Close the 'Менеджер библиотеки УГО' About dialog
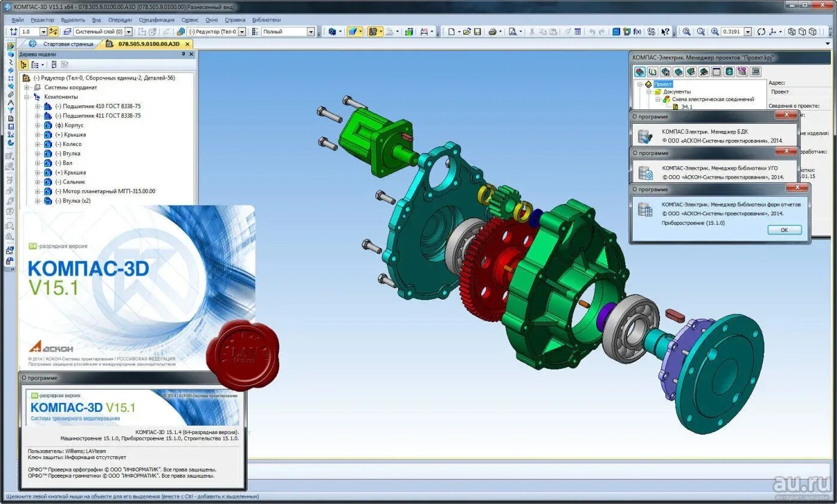 [786, 151]
